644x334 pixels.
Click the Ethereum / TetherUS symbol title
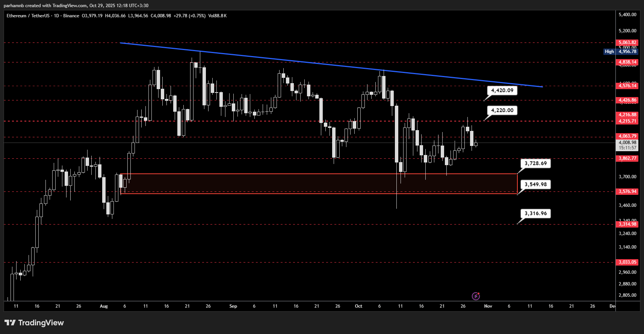pyautogui.click(x=29, y=16)
